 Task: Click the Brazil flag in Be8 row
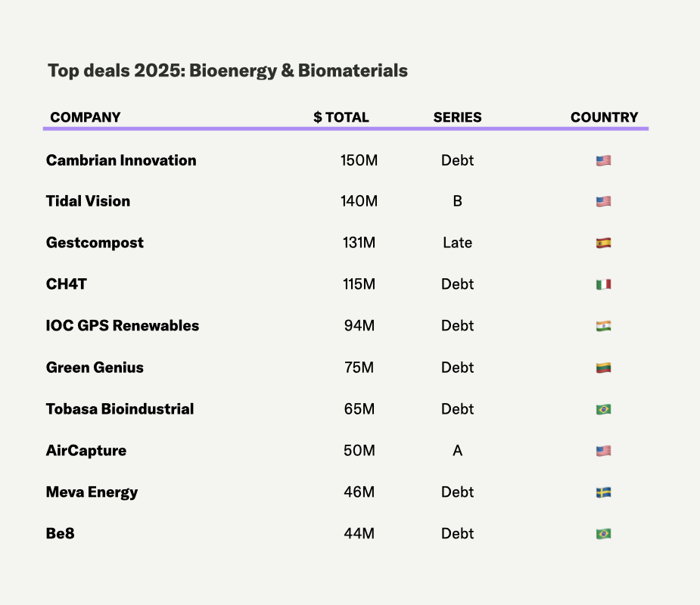(603, 534)
